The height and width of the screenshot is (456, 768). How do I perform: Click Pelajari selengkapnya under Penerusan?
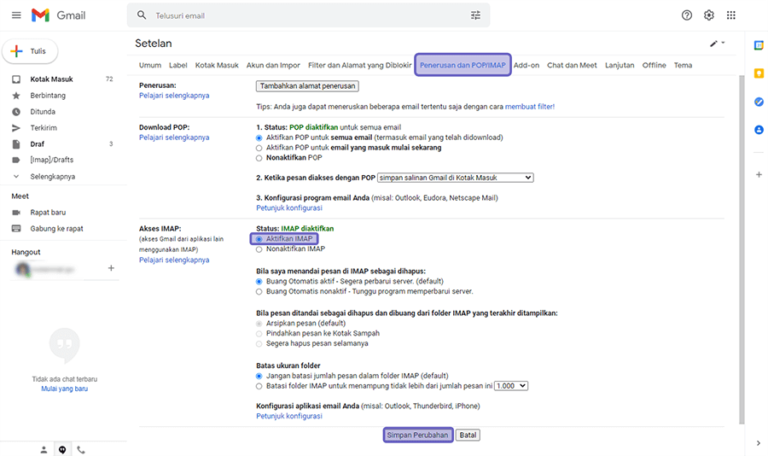point(174,95)
